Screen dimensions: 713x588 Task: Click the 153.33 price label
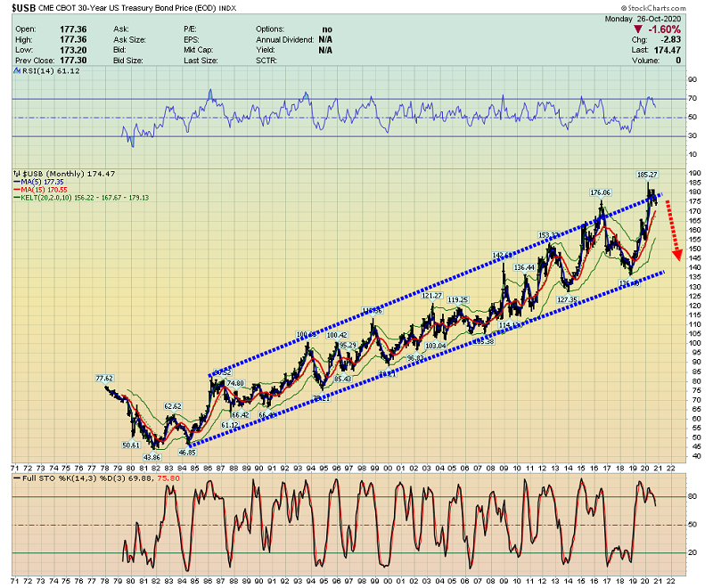click(x=550, y=235)
